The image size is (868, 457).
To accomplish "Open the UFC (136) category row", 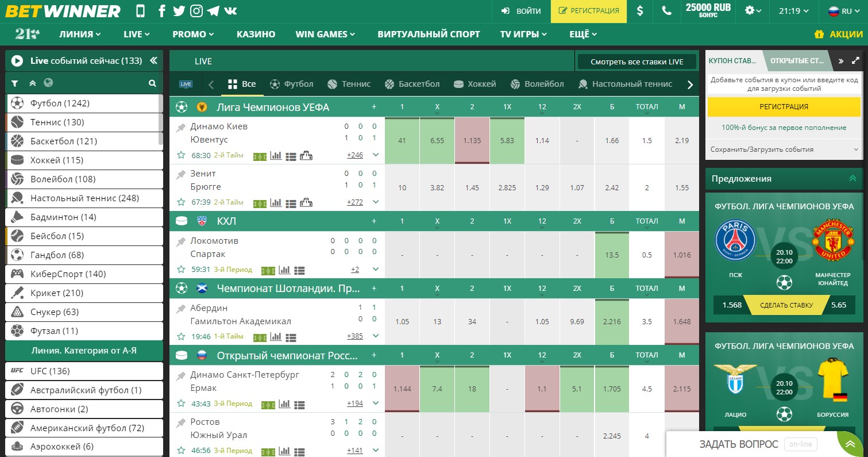I will pyautogui.click(x=84, y=371).
